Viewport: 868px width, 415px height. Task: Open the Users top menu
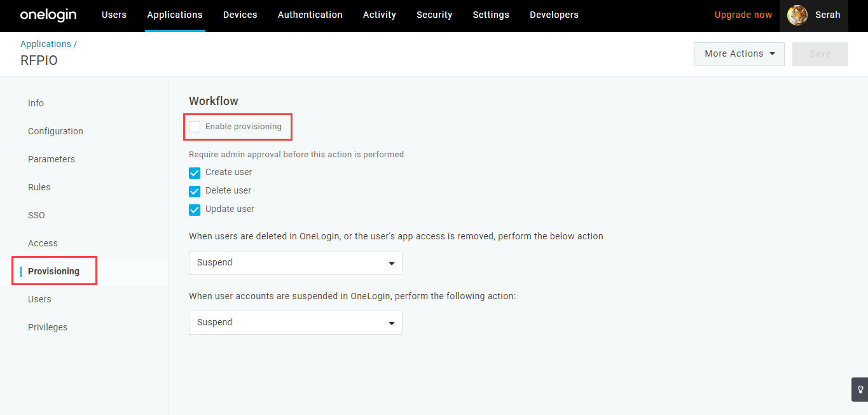114,15
